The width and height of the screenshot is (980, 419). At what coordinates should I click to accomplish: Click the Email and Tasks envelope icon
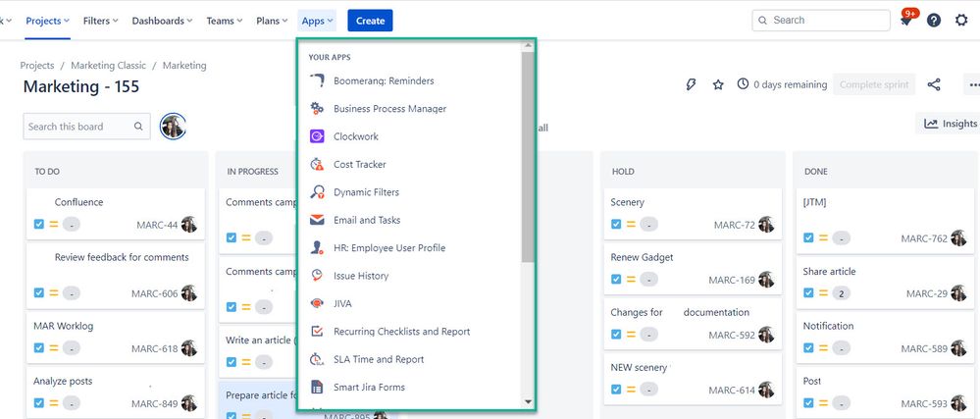(317, 220)
